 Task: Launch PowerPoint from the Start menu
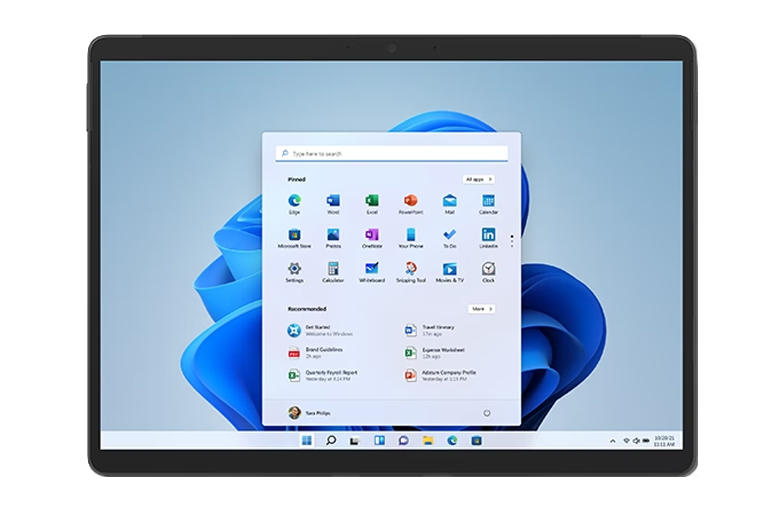(410, 204)
